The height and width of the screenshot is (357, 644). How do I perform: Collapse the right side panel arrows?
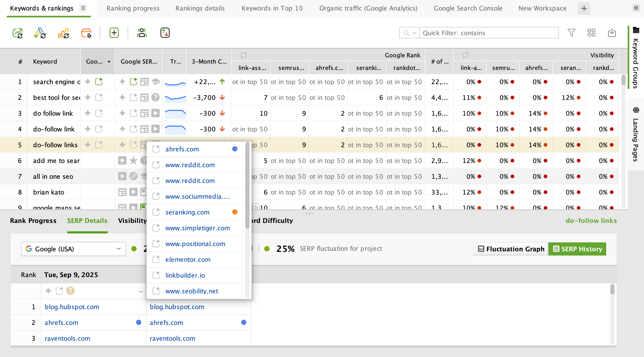tap(636, 8)
